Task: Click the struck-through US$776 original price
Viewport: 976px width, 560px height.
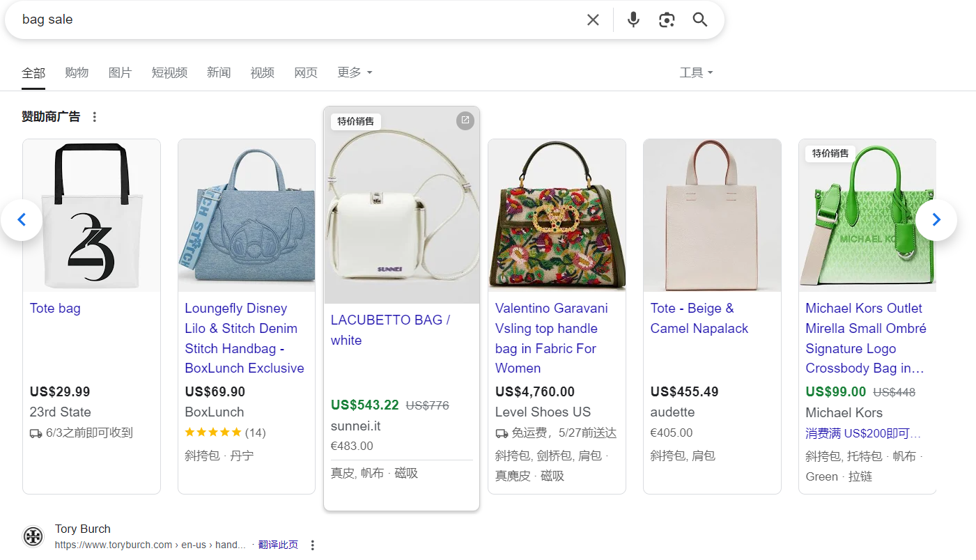Action: pyautogui.click(x=428, y=406)
